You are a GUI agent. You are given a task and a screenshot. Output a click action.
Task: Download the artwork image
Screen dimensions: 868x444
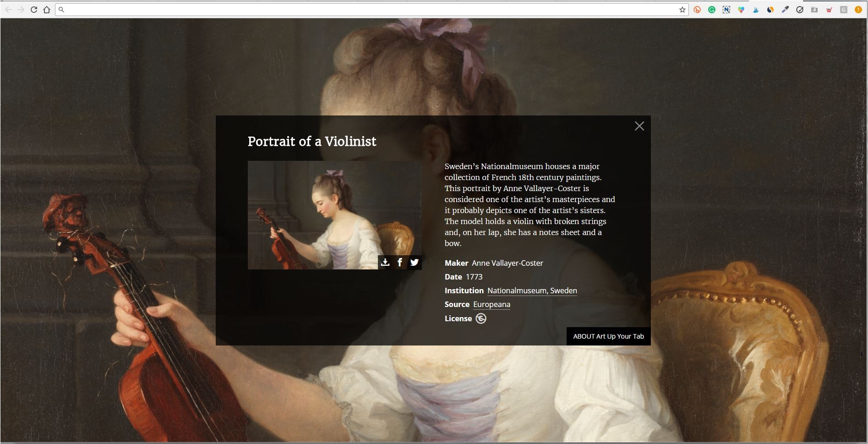tap(385, 262)
